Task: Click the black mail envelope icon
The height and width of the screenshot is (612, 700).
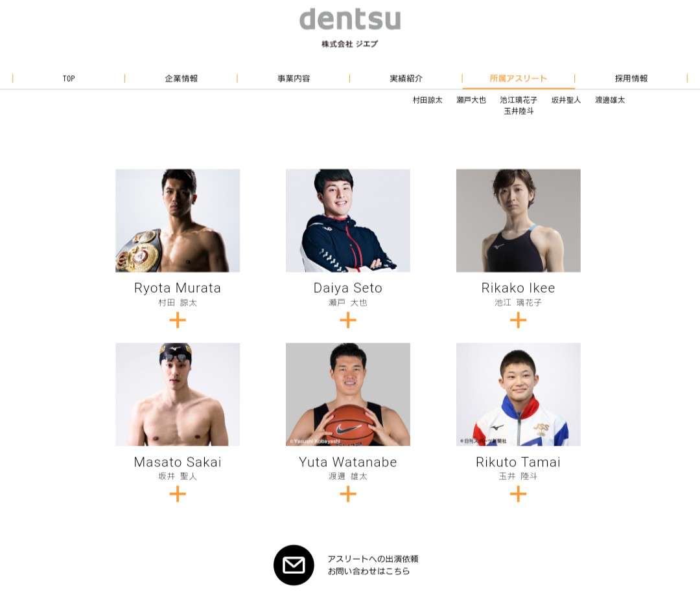Action: (294, 565)
